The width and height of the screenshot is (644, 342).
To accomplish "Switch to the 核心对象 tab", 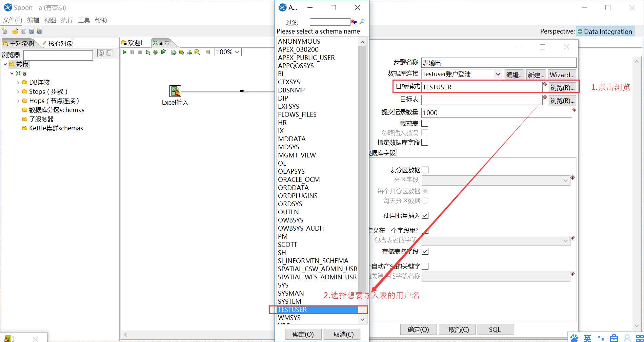I will 57,43.
